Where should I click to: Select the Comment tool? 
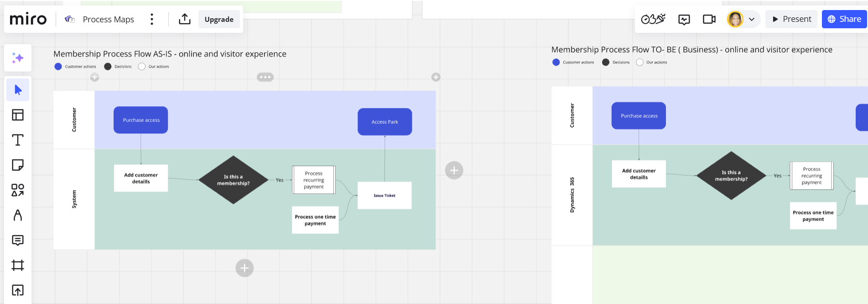click(x=18, y=240)
